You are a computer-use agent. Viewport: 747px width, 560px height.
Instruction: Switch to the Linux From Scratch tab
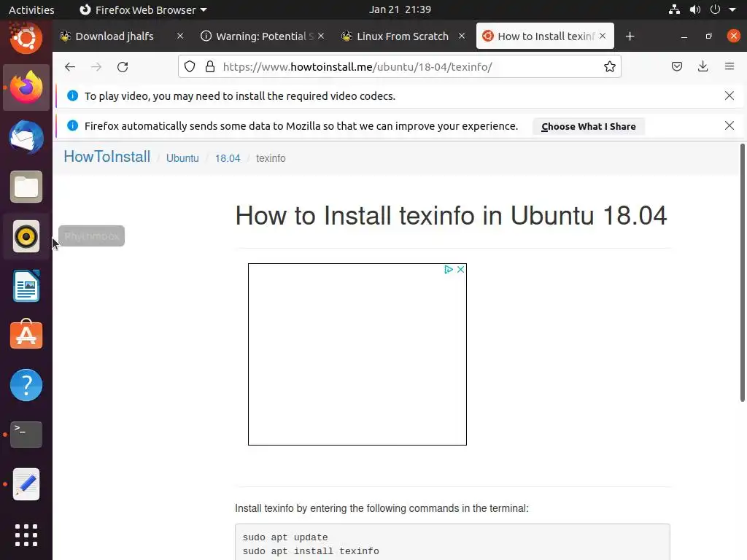click(x=403, y=36)
